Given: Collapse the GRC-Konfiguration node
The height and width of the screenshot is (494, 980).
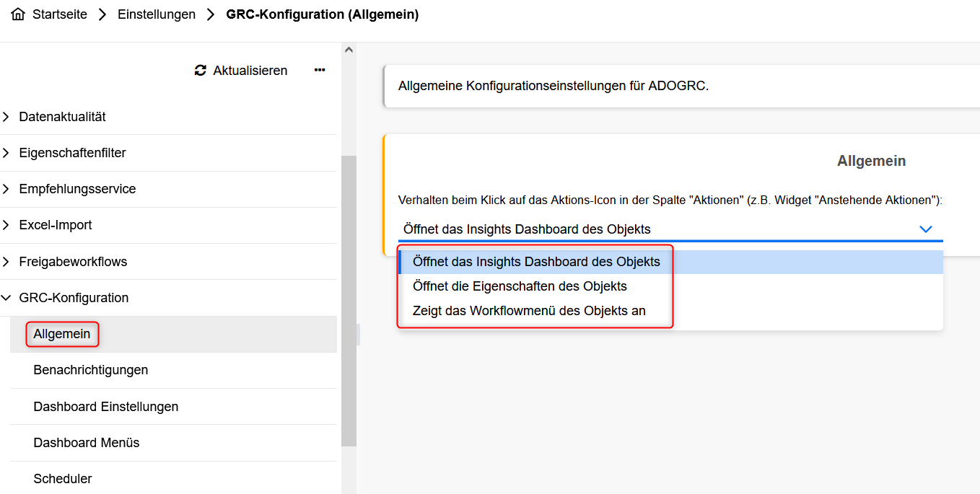Looking at the screenshot, I should (x=6, y=298).
